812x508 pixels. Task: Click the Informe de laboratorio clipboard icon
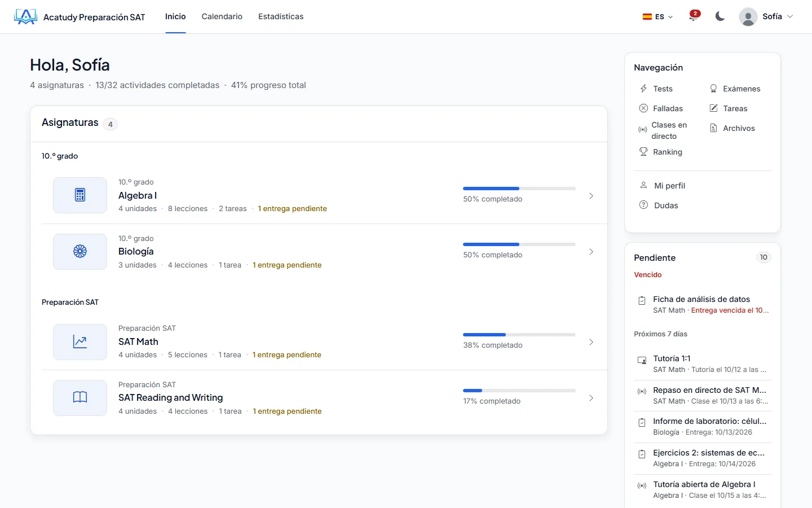click(642, 423)
